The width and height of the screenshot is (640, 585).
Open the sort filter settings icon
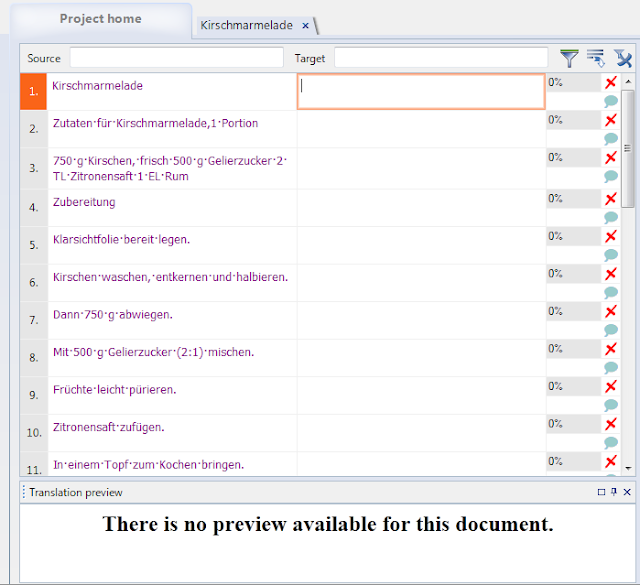tap(596, 58)
